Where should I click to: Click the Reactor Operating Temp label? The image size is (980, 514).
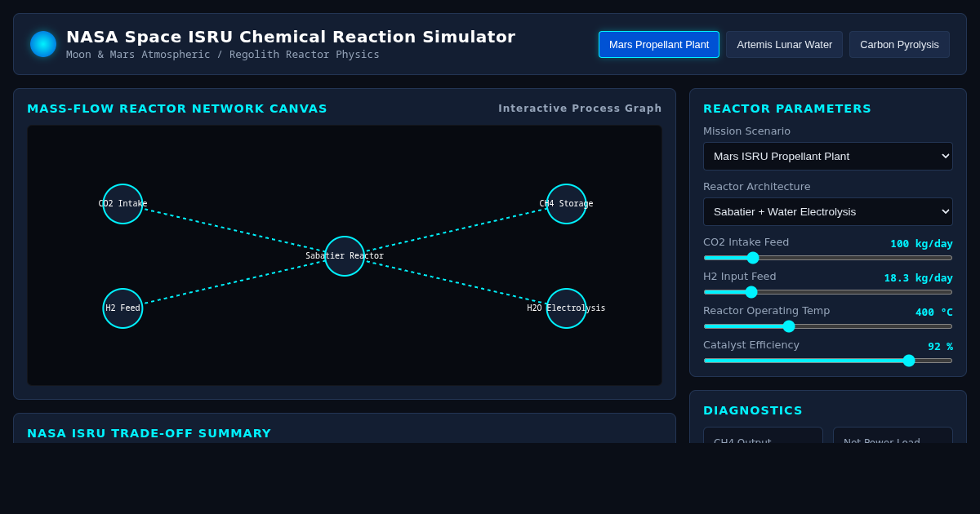click(x=766, y=310)
